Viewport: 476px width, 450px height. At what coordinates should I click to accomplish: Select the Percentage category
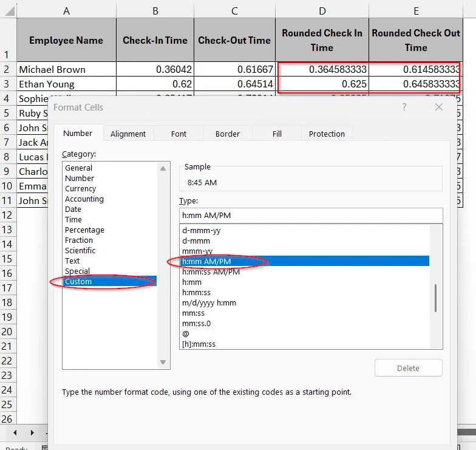point(85,230)
